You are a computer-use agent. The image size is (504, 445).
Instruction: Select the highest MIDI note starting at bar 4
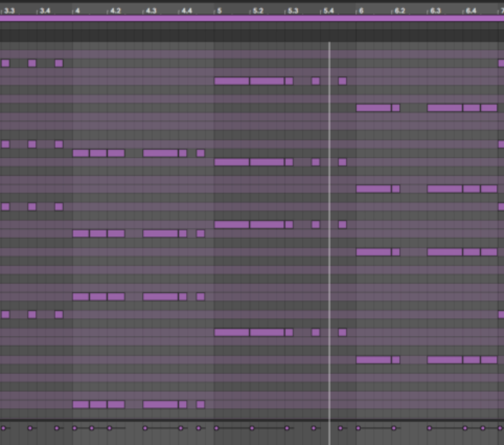pyautogui.click(x=81, y=153)
